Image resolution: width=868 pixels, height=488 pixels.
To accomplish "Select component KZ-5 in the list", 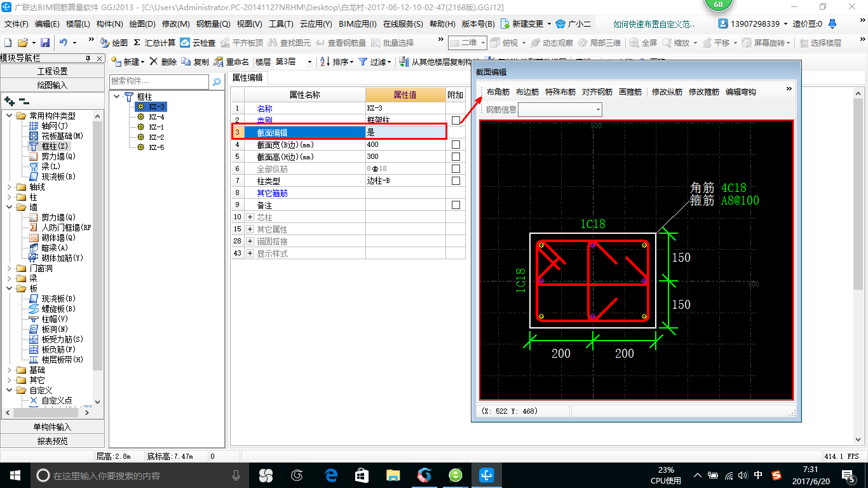I will 151,147.
